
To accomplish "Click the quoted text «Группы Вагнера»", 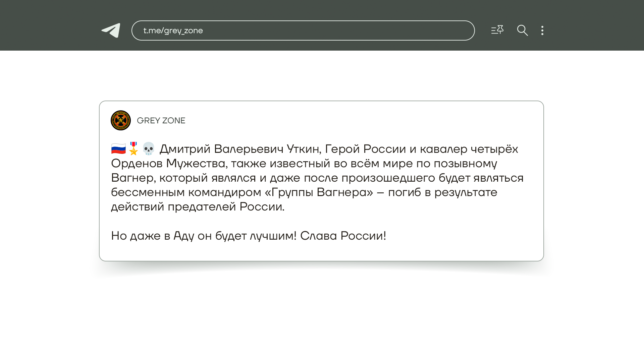I will tap(319, 192).
